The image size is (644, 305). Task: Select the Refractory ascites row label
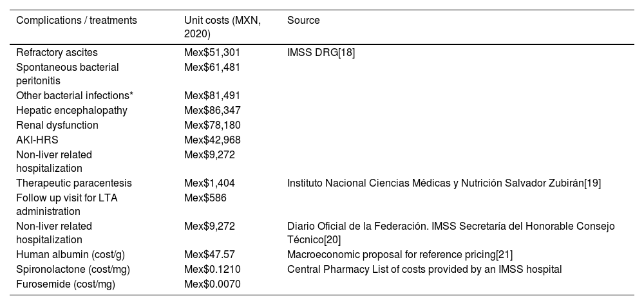pos(57,53)
